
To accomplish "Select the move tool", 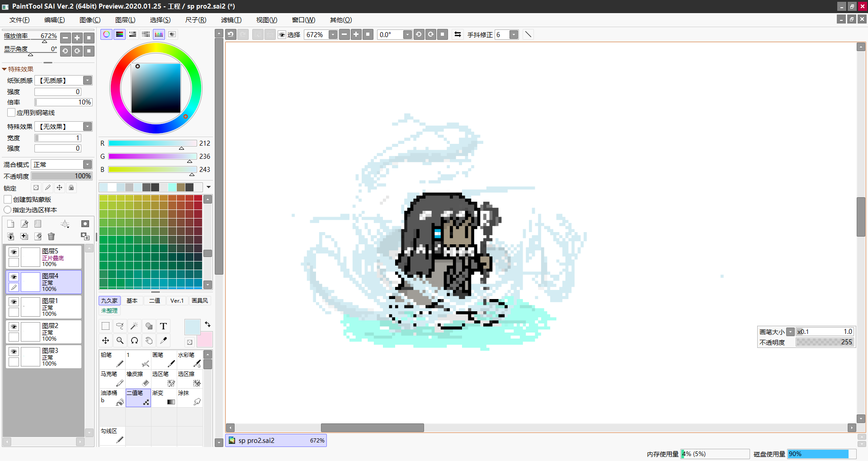I will coord(105,341).
